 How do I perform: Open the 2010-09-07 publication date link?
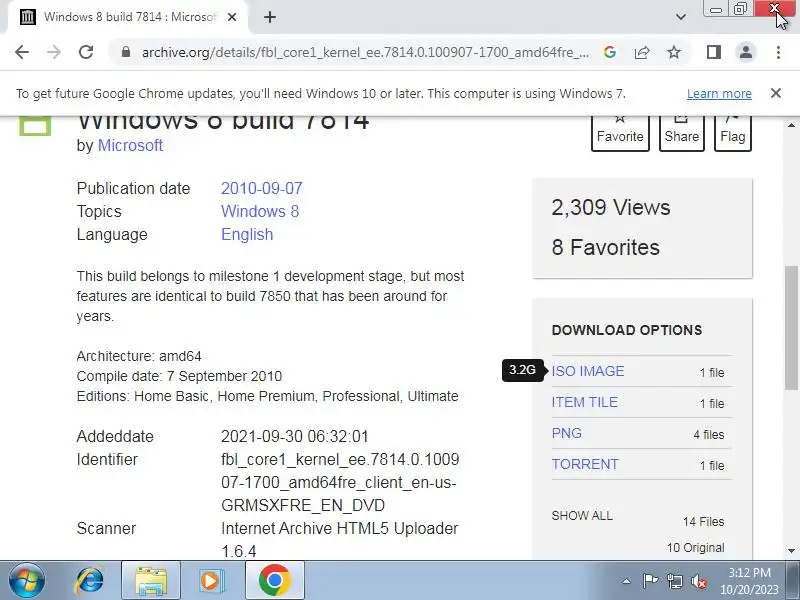pyautogui.click(x=262, y=188)
